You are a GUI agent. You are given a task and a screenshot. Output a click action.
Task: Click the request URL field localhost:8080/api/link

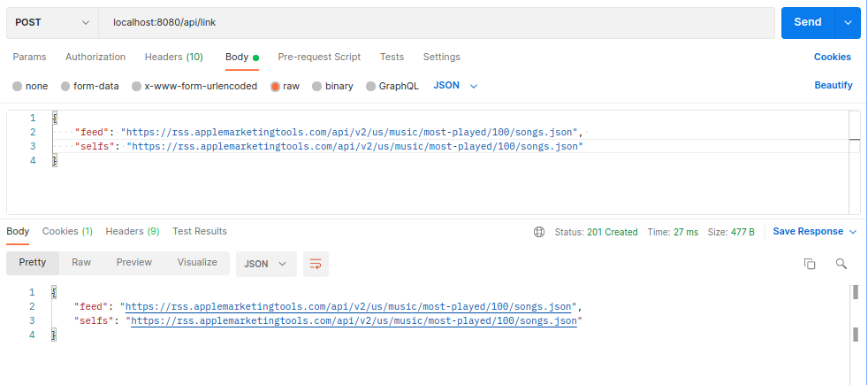[437, 23]
